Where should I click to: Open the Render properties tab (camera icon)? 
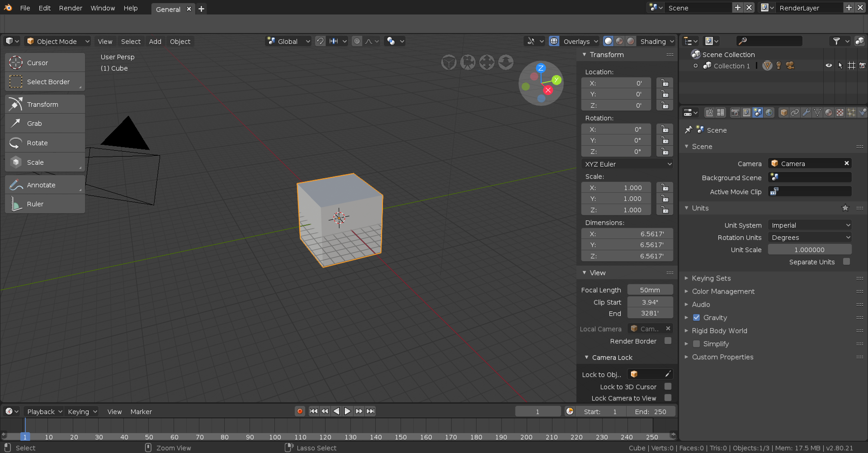(736, 113)
